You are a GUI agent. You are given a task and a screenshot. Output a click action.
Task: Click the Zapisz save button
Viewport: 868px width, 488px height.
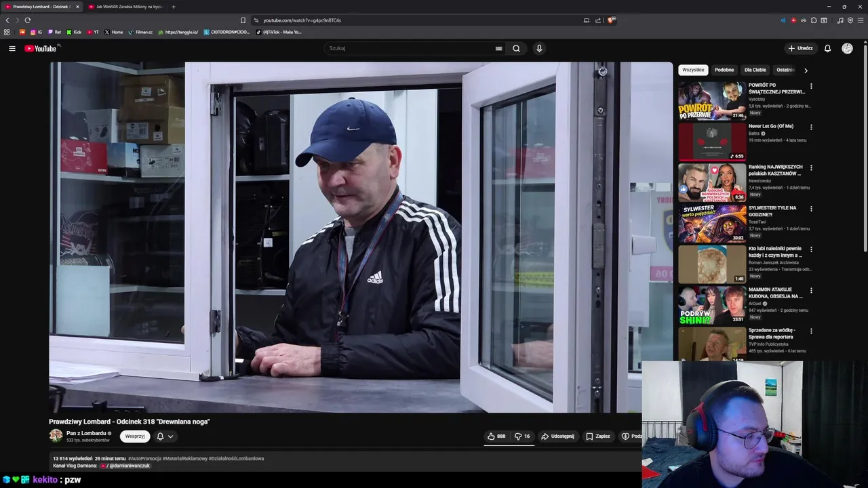pyautogui.click(x=598, y=436)
